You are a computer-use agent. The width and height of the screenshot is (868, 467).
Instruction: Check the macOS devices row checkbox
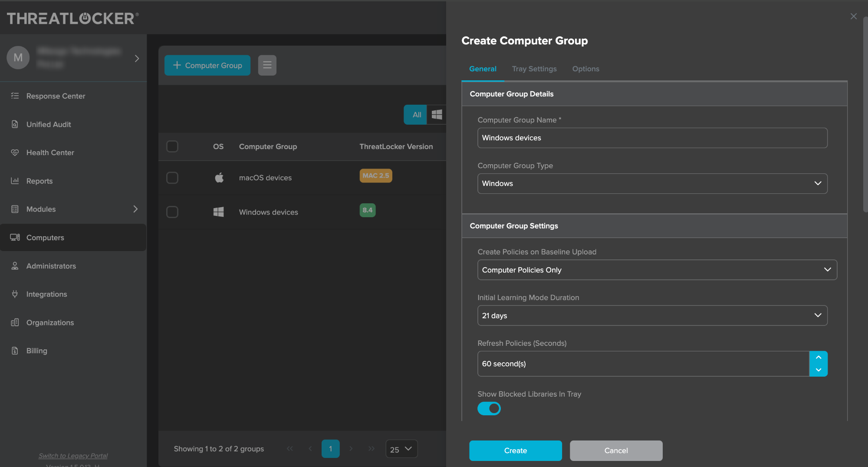pos(172,178)
